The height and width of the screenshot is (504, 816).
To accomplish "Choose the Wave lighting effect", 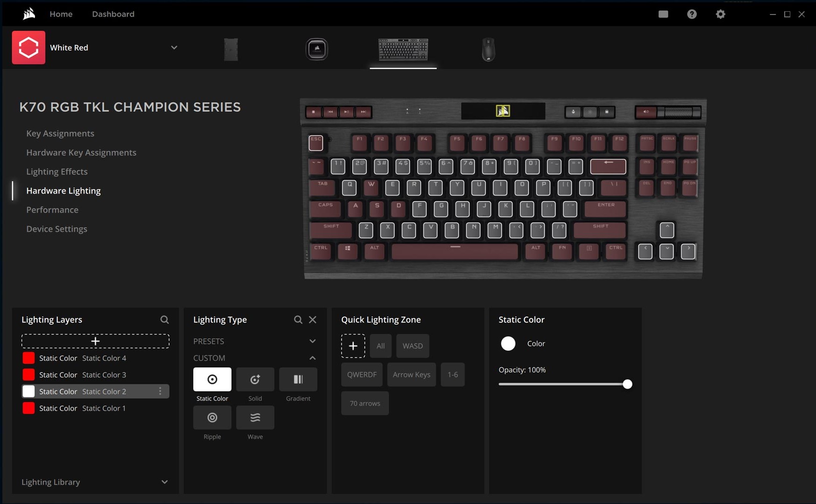I will point(255,418).
